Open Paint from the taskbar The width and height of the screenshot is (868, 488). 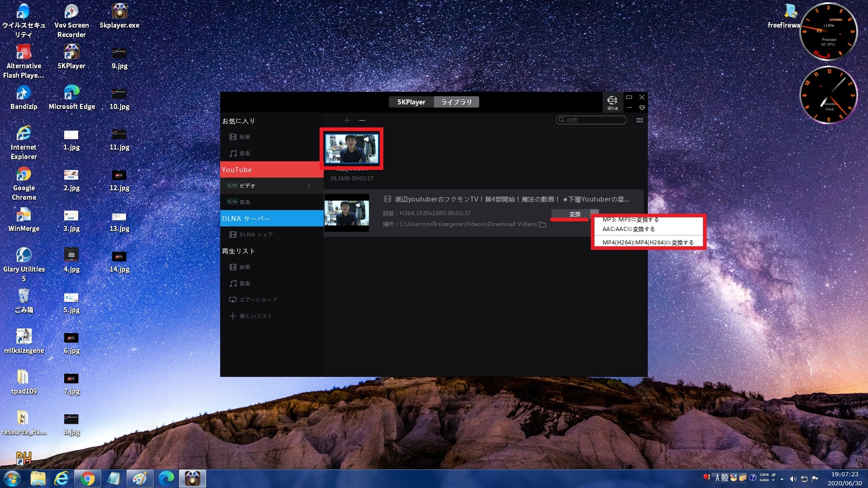click(140, 479)
